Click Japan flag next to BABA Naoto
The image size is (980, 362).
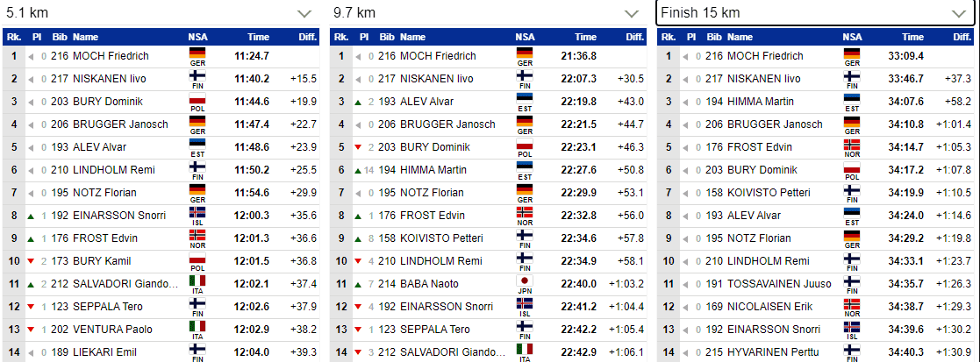(525, 280)
